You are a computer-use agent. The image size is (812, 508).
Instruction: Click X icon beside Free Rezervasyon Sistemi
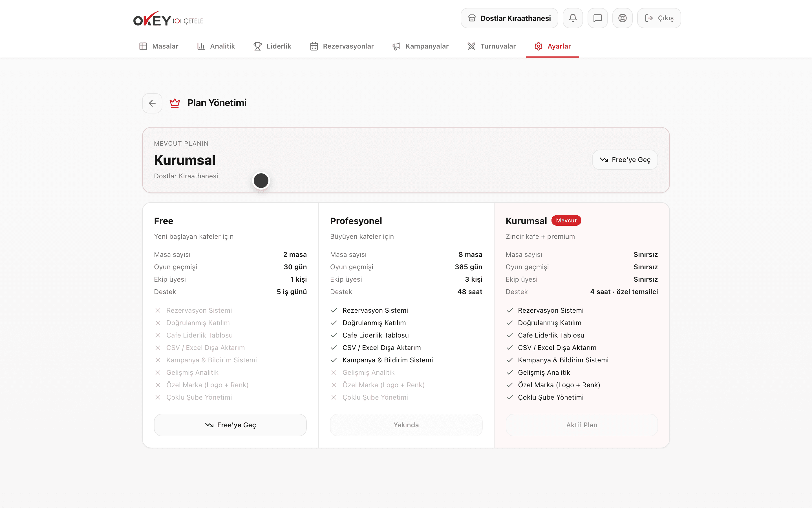pos(158,310)
